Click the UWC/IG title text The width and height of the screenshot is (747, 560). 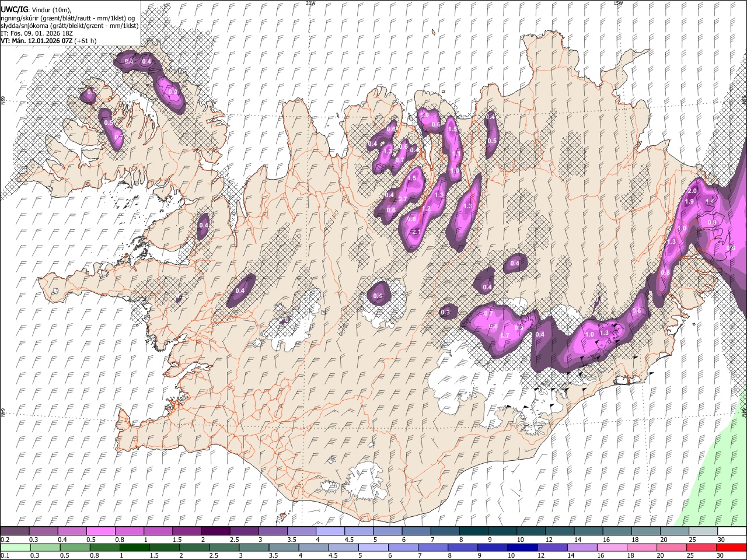tap(15, 10)
